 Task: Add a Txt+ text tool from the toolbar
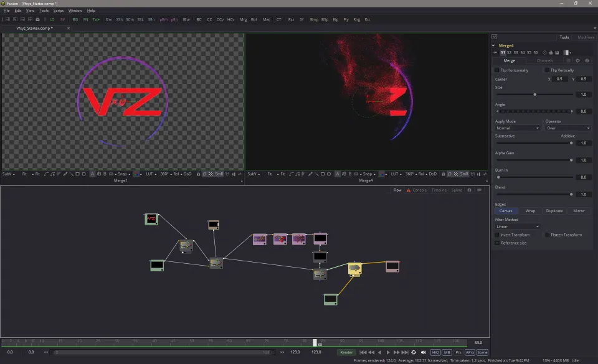coord(96,19)
